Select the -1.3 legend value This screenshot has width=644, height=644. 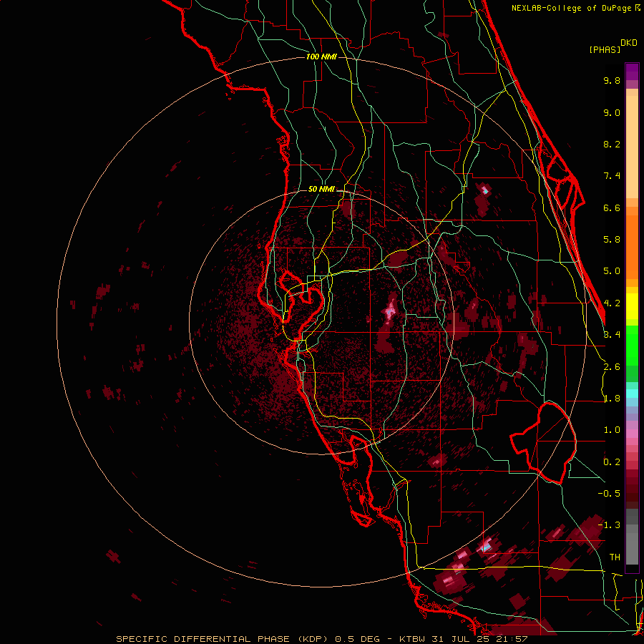(609, 525)
